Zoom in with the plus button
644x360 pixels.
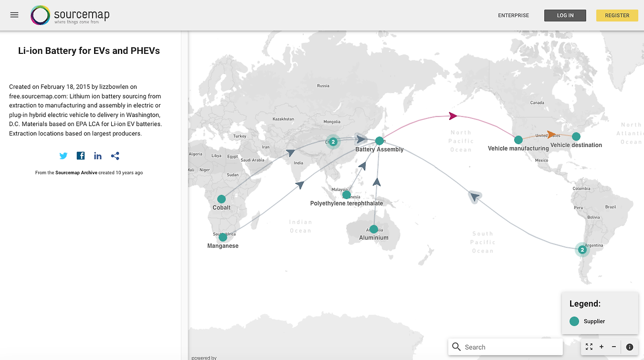[x=602, y=347]
